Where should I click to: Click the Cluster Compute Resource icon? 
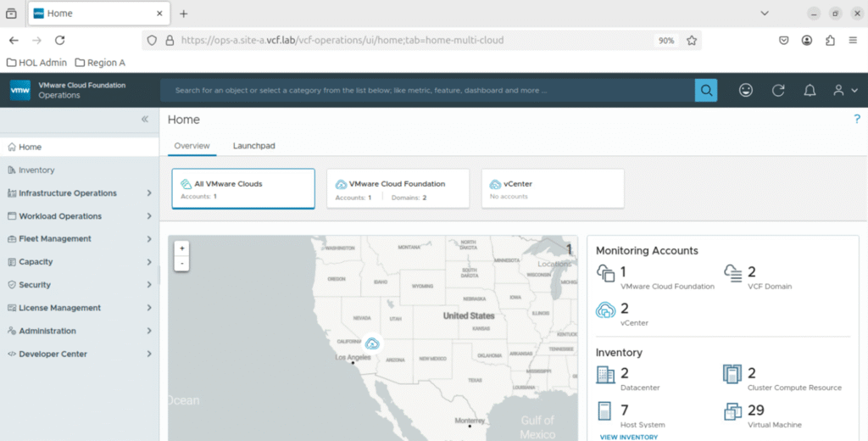tap(732, 375)
